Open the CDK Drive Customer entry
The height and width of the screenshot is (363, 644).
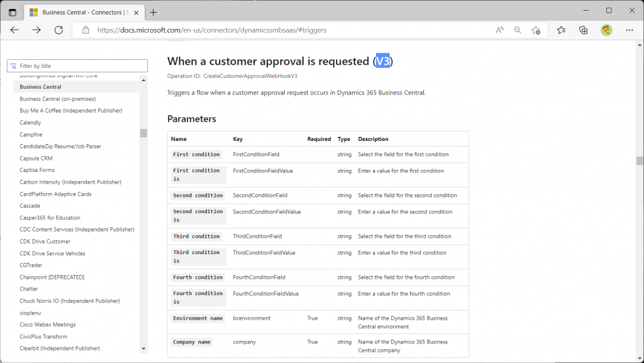(45, 242)
